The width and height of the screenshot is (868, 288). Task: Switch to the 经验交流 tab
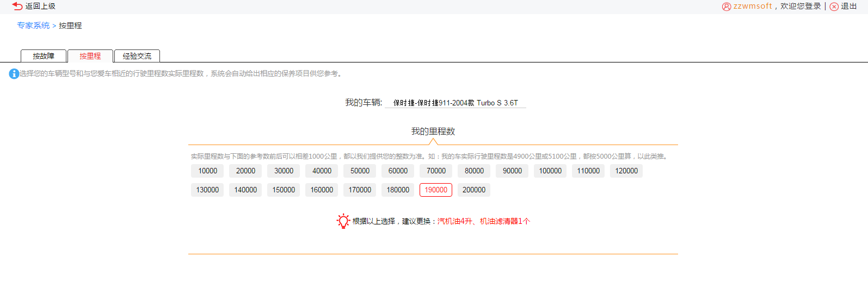(x=137, y=56)
